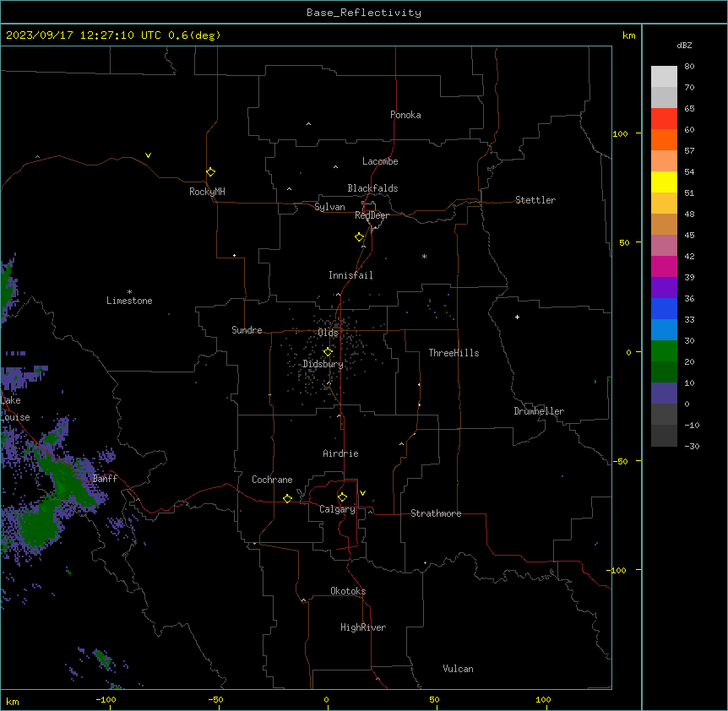The height and width of the screenshot is (711, 728).
Task: Click the Blackfalds city label
Action: tap(372, 188)
